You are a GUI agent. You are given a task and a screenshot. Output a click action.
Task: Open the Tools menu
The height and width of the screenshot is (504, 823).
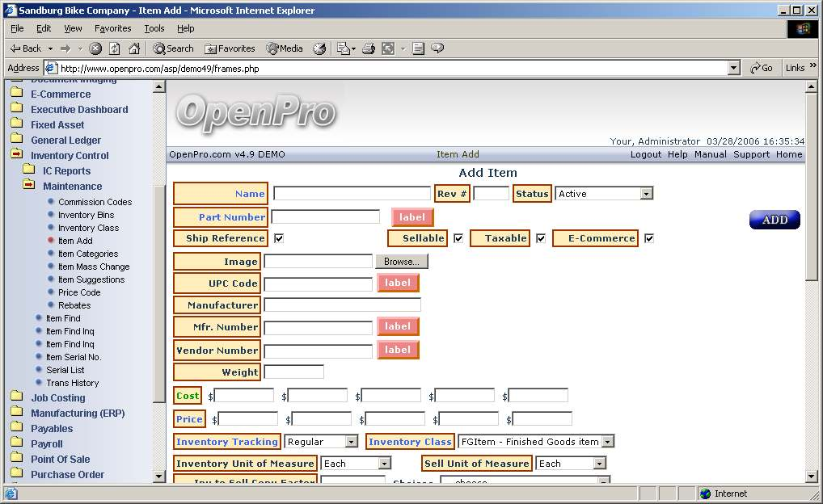pos(154,28)
